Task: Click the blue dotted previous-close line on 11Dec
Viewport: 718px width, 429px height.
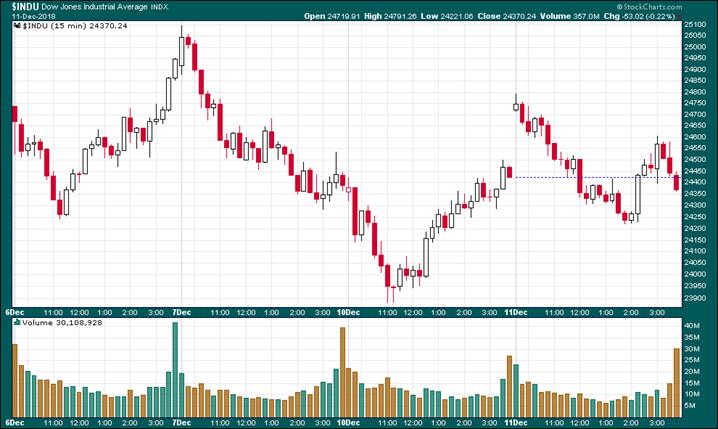Action: tap(597, 177)
